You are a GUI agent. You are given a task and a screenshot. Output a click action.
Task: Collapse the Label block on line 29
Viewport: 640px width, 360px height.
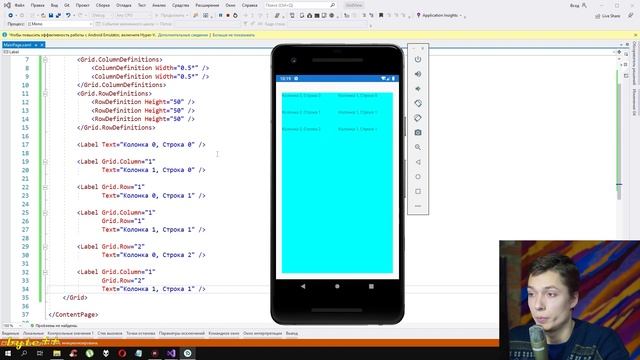(45, 247)
